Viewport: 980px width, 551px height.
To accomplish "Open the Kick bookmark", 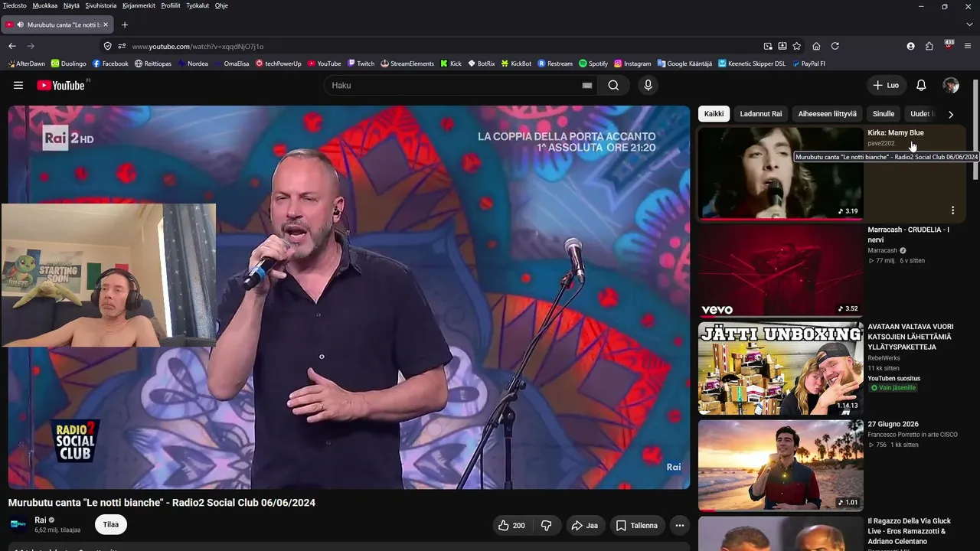I will click(x=451, y=64).
